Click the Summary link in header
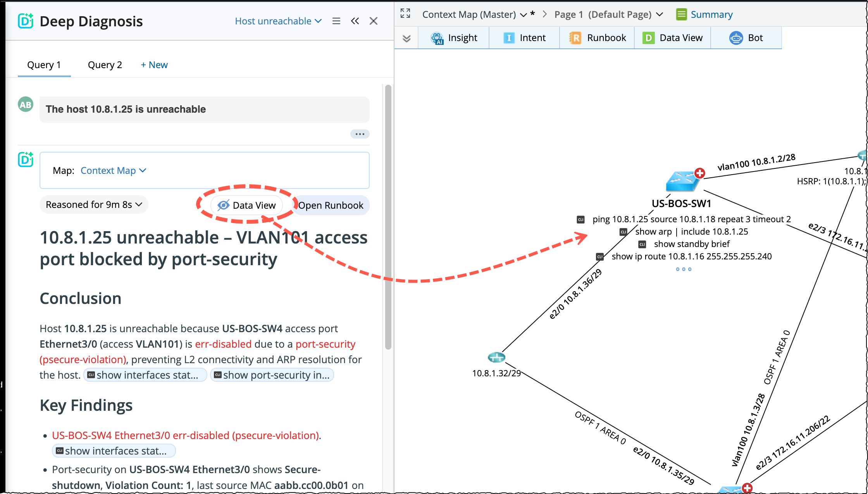Viewport: 868px width, 494px height. [x=711, y=15]
